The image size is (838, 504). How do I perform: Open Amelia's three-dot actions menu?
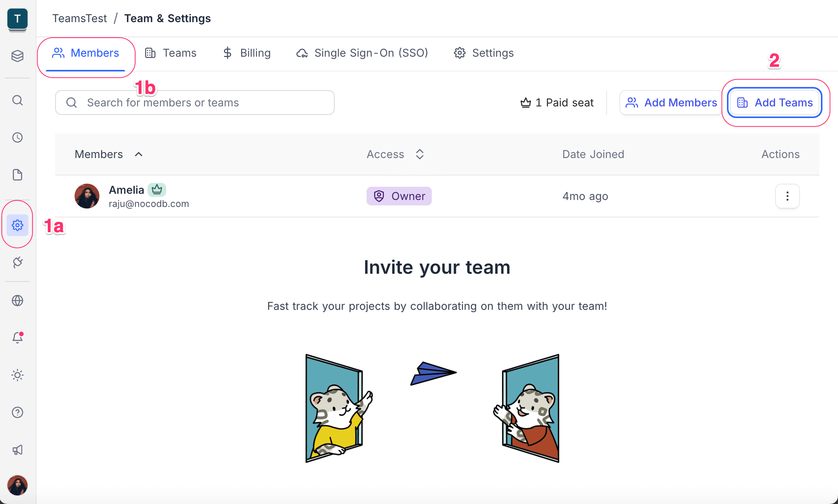(787, 196)
